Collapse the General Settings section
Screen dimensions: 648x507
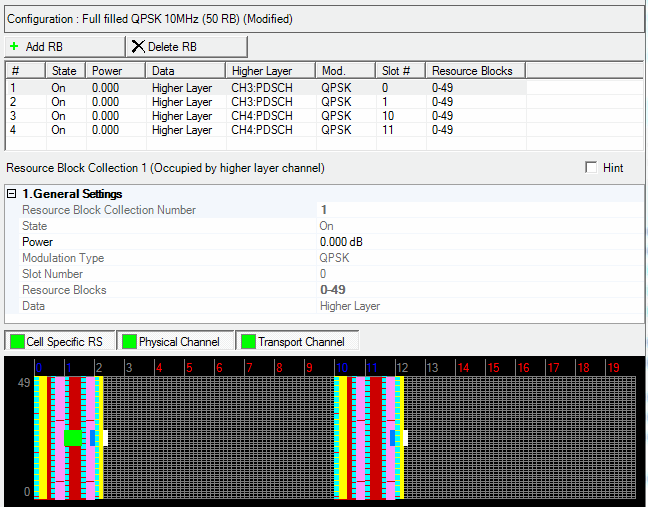11,194
